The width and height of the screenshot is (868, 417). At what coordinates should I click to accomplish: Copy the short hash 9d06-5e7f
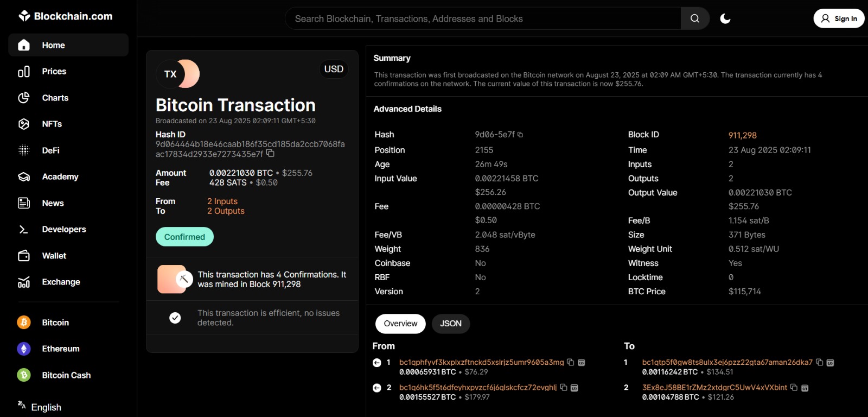(520, 135)
